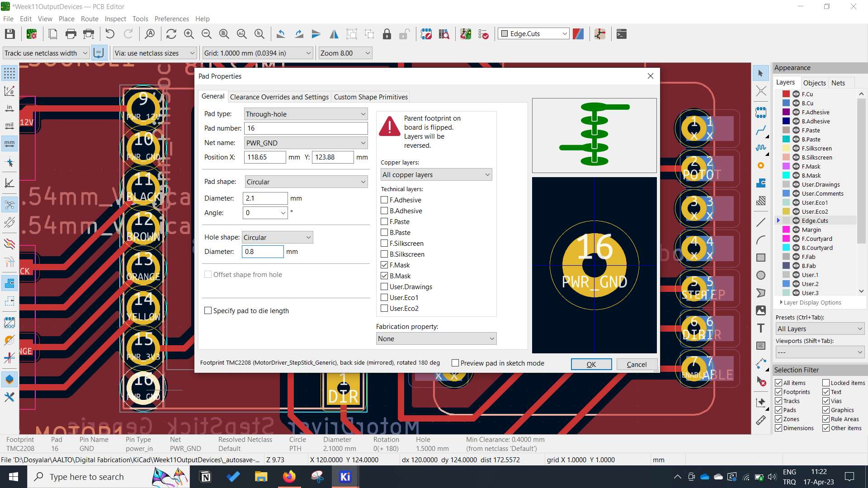This screenshot has height=488, width=868.
Task: Select the Measure ruler tool
Action: click(x=761, y=420)
